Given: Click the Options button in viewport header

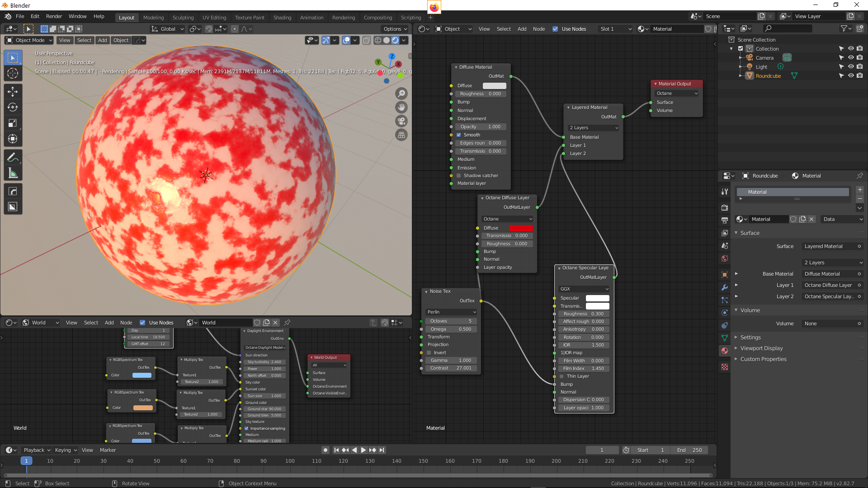Looking at the screenshot, I should click(x=395, y=29).
